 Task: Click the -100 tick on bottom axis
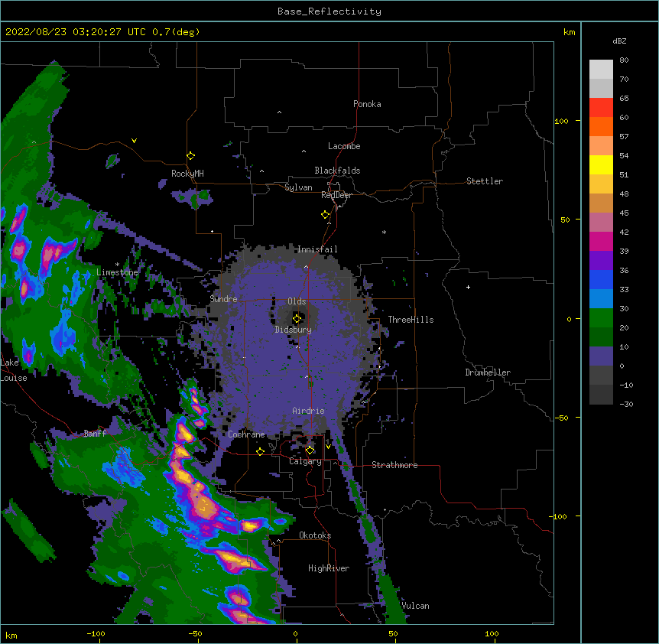click(x=96, y=633)
